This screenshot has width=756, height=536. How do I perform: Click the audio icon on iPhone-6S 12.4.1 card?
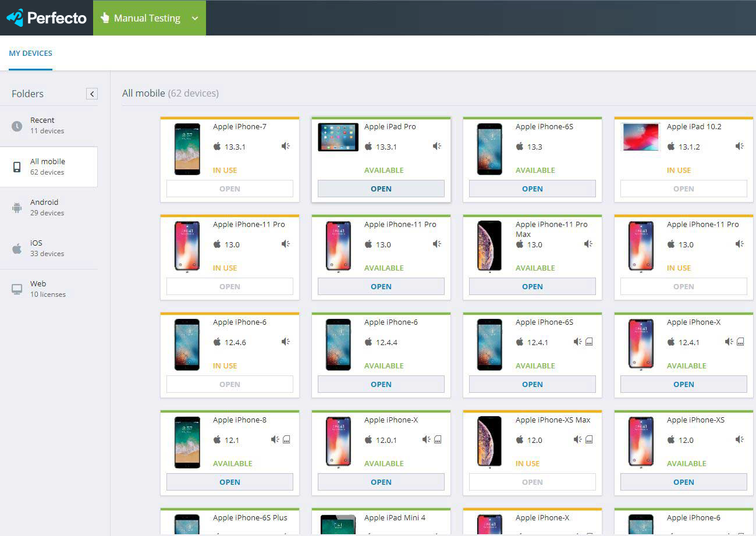[x=577, y=342]
